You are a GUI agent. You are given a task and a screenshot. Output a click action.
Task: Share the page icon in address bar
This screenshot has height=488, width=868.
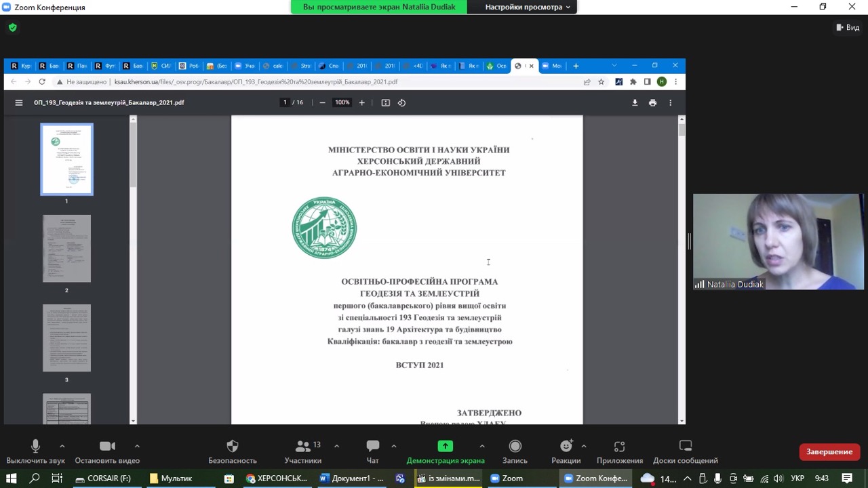[587, 81]
